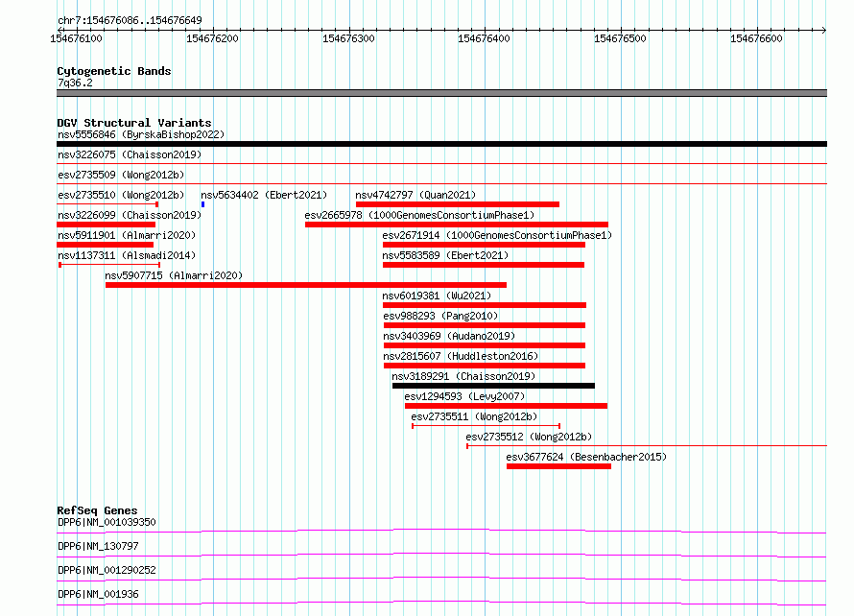The height and width of the screenshot is (616, 854).
Task: Select the esv3677624 (Besenbacher2015) label
Action: pos(586,457)
